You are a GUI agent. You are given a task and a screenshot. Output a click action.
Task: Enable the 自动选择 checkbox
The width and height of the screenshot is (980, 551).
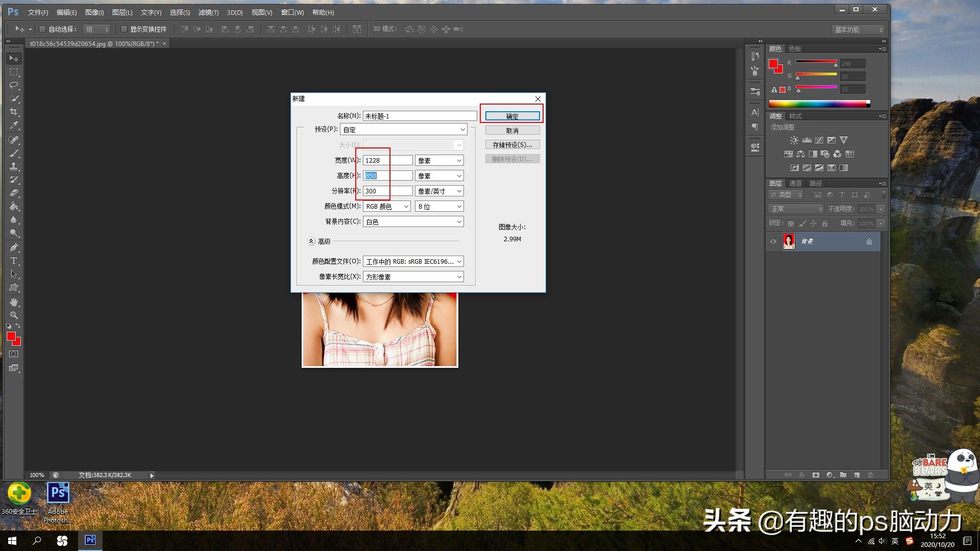click(x=43, y=29)
